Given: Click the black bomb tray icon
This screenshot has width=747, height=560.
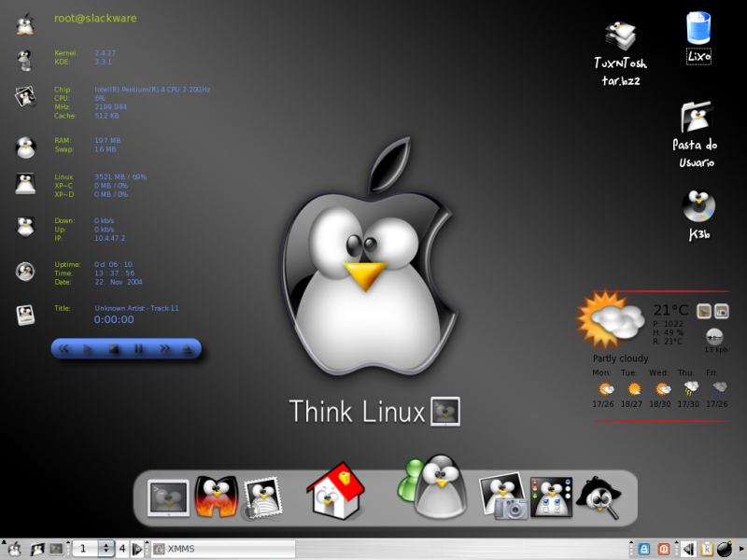Looking at the screenshot, I should click(x=726, y=549).
